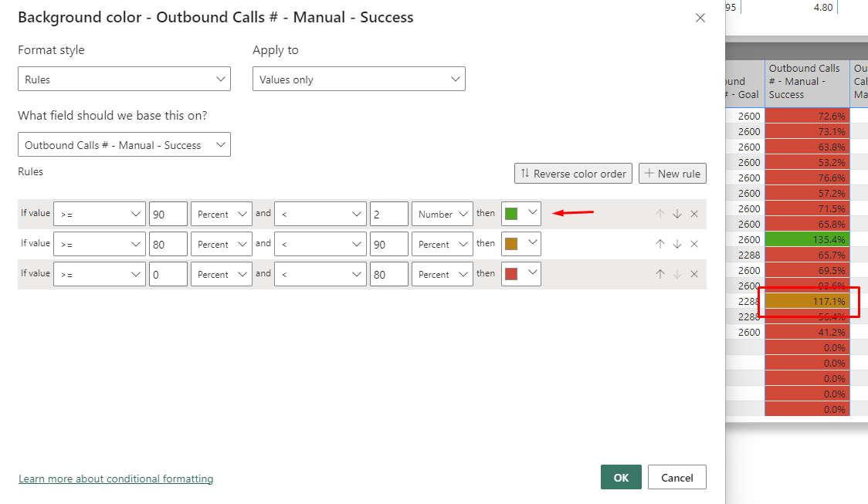The width and height of the screenshot is (868, 504).
Task: Close the Background color dialog
Action: tap(700, 18)
